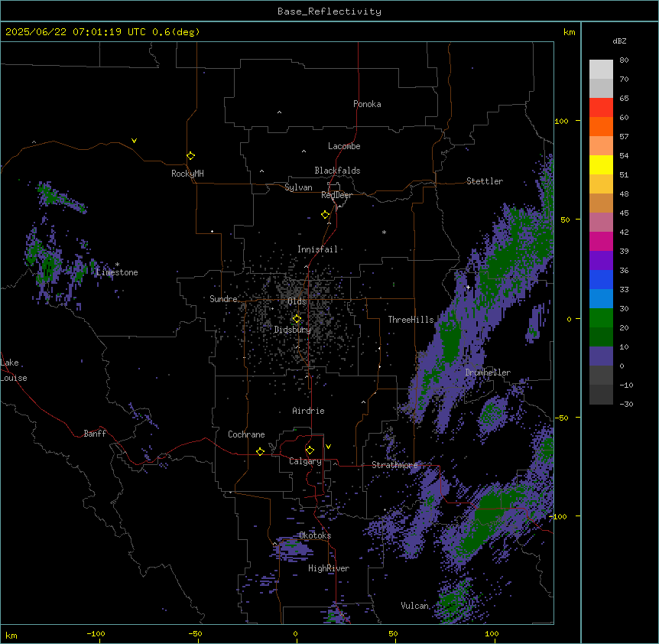659x644 pixels.
Task: Click the Sylvan label
Action: tap(298, 187)
